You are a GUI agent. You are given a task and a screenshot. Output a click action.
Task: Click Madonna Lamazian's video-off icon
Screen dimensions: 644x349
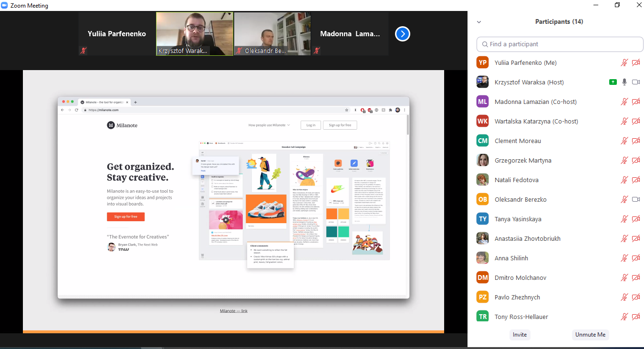pyautogui.click(x=636, y=102)
